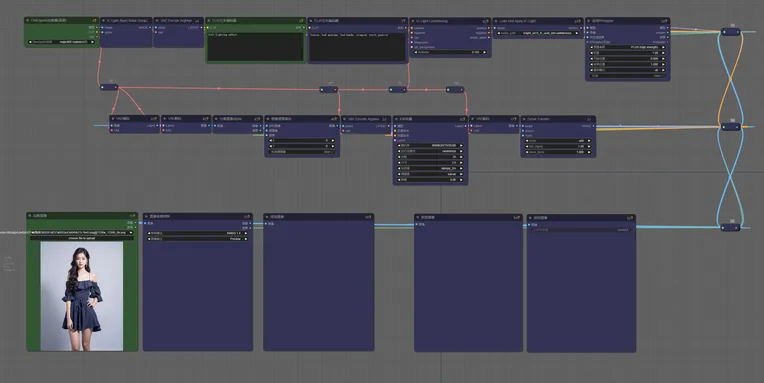Click the badge icon on green Checkpoint loader title
Viewport: 764px width, 383px height.
(94, 20)
